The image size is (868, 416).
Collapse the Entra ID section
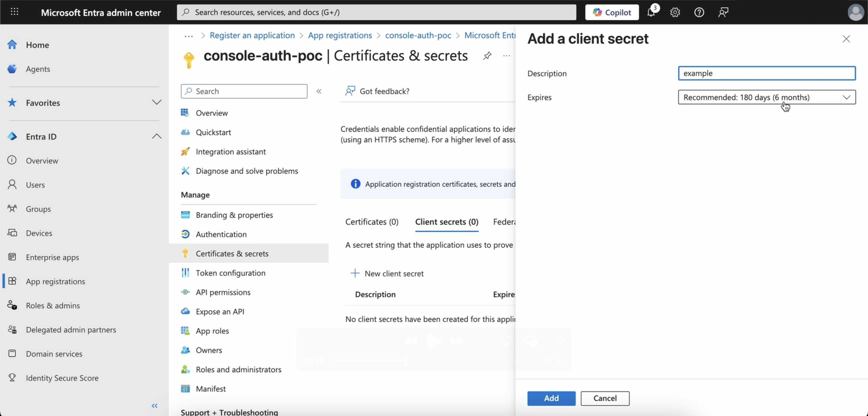pos(156,136)
